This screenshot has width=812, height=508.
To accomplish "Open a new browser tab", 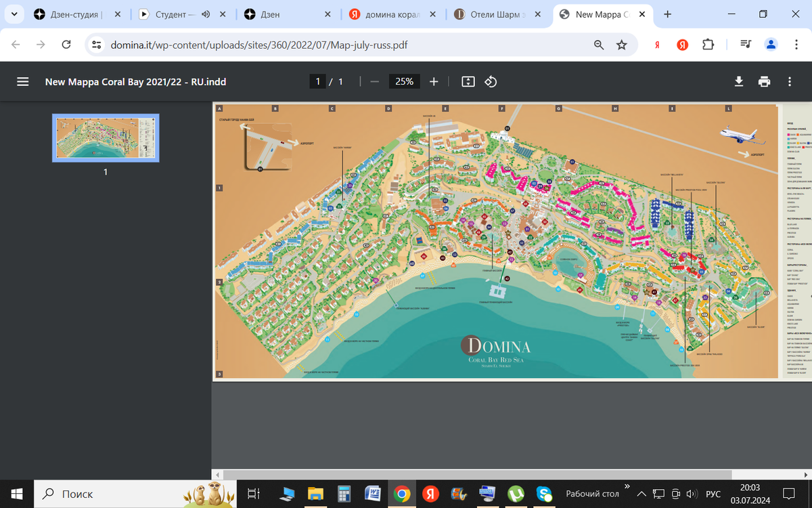I will [668, 14].
